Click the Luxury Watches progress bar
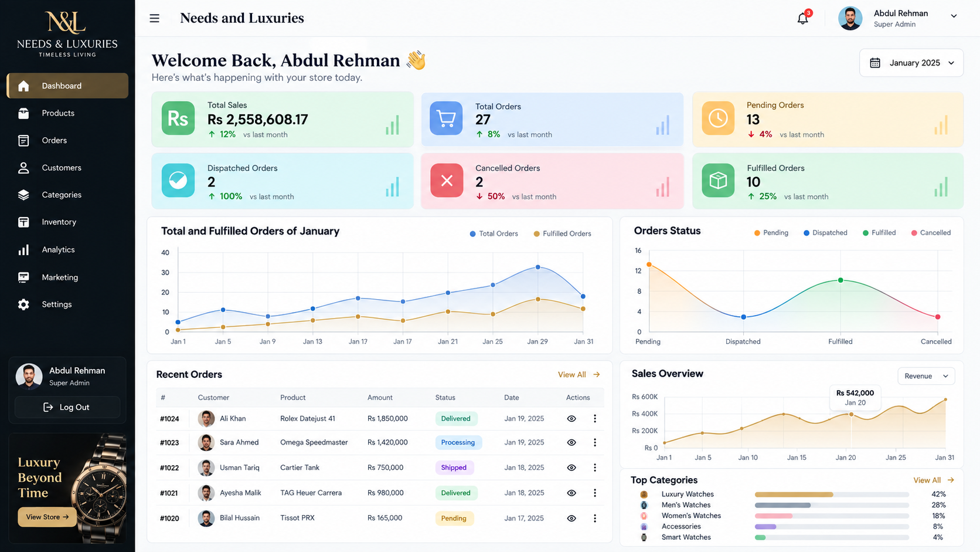 click(x=832, y=495)
